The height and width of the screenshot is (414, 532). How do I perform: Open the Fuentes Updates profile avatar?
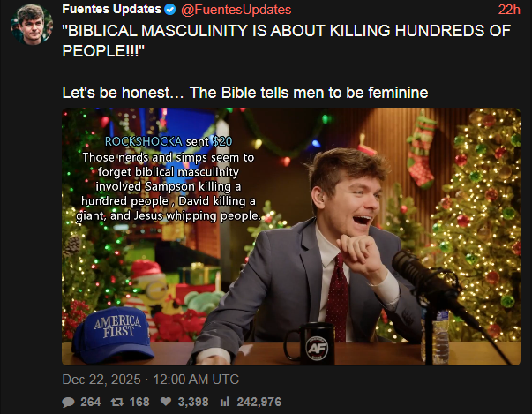point(32,25)
